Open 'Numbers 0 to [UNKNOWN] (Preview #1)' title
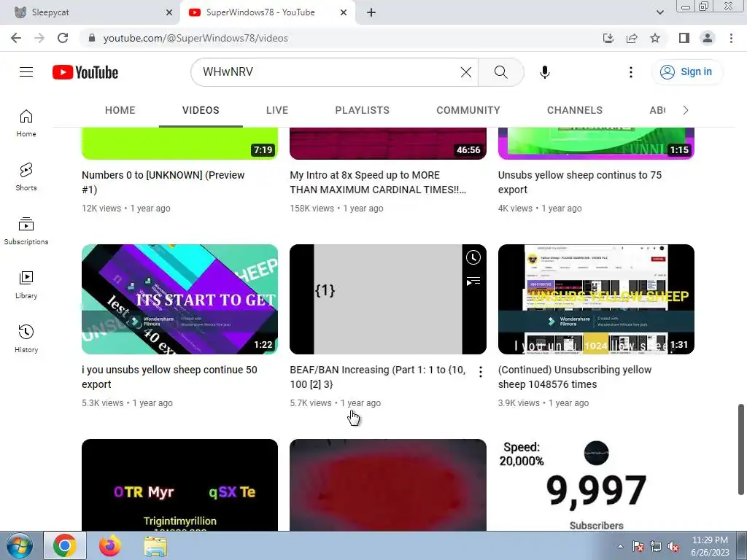747x560 pixels. pos(163,182)
